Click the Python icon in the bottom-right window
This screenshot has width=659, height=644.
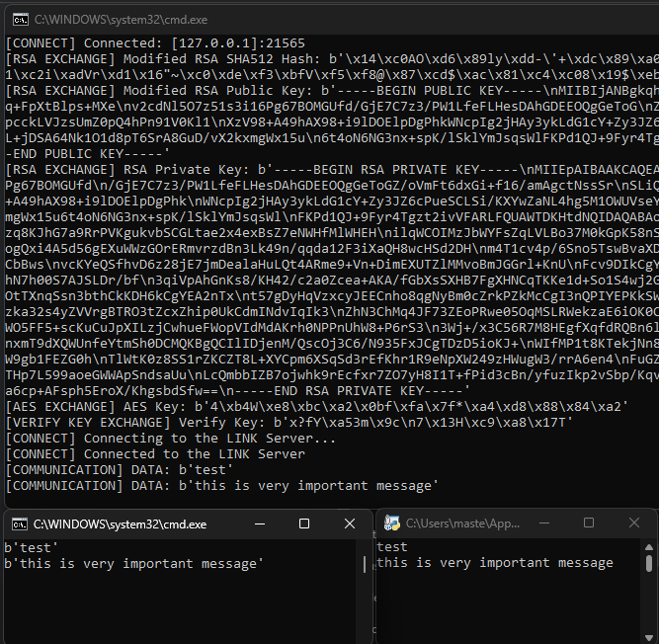click(x=392, y=523)
